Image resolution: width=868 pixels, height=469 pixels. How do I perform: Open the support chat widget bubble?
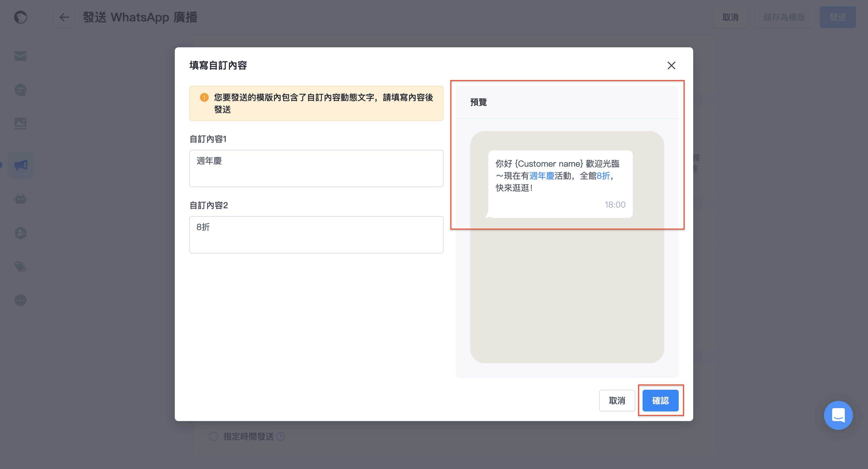click(x=838, y=415)
